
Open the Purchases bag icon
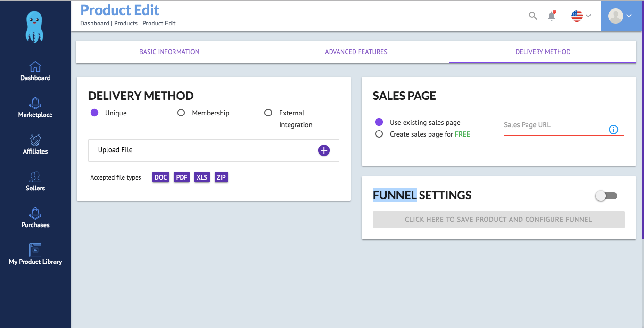click(35, 213)
